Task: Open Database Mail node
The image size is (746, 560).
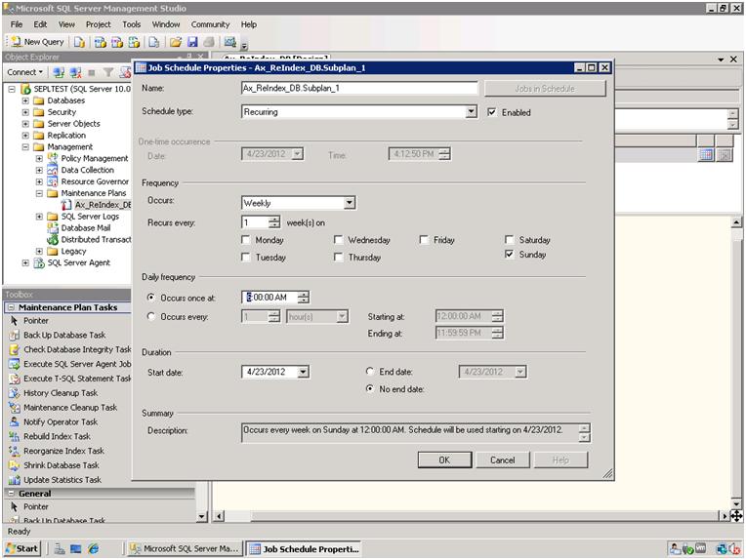Action: [x=86, y=227]
